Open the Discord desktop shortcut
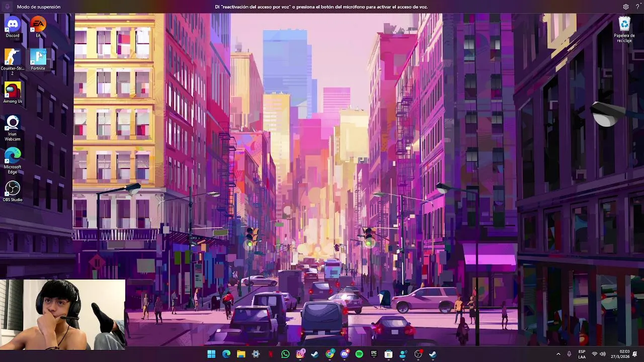This screenshot has width=644, height=362. coord(13,27)
